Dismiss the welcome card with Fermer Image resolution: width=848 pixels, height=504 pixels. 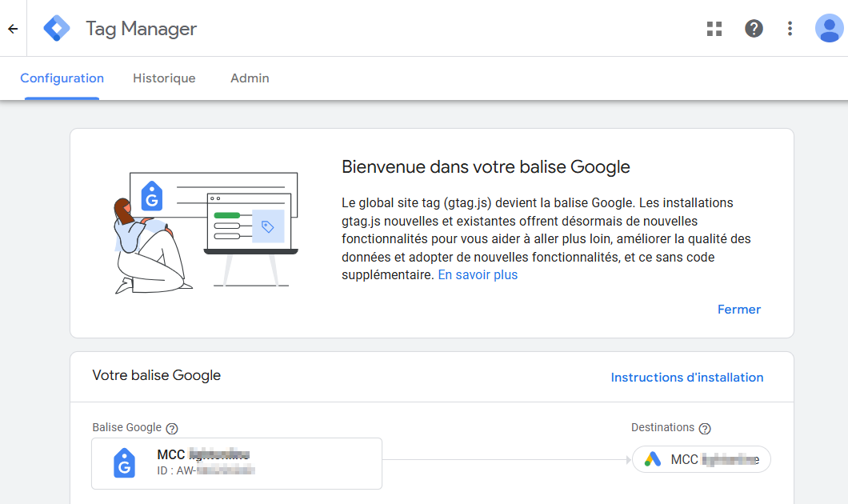point(738,310)
